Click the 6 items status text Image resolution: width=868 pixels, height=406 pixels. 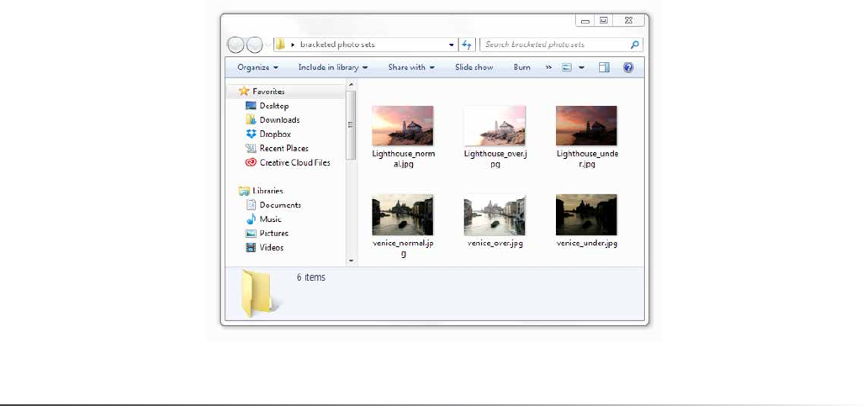311,277
